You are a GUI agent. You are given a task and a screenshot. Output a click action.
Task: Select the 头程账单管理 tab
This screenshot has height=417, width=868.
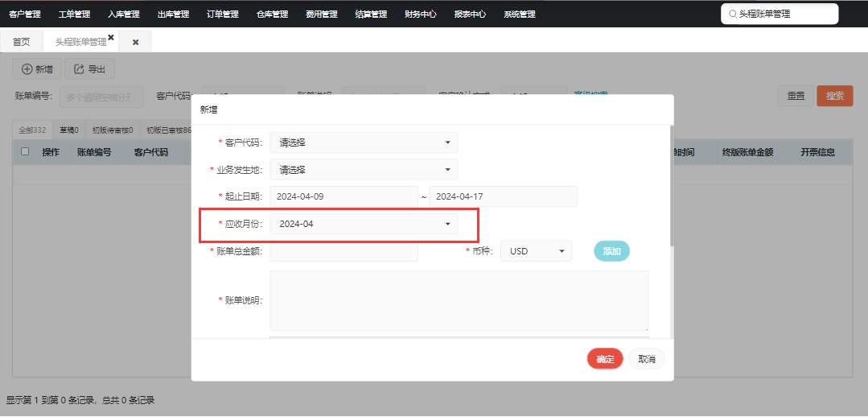pyautogui.click(x=80, y=42)
